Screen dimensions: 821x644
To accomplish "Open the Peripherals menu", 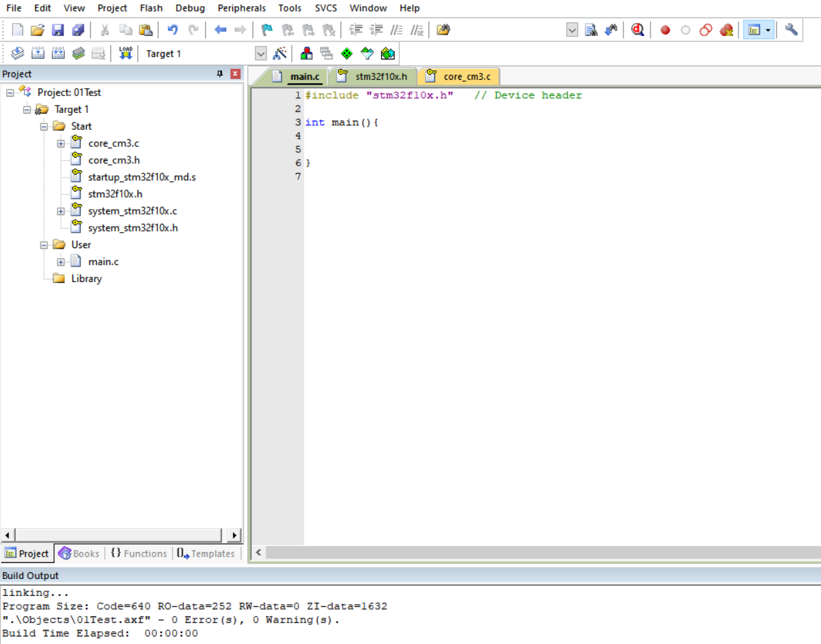I will click(x=242, y=8).
